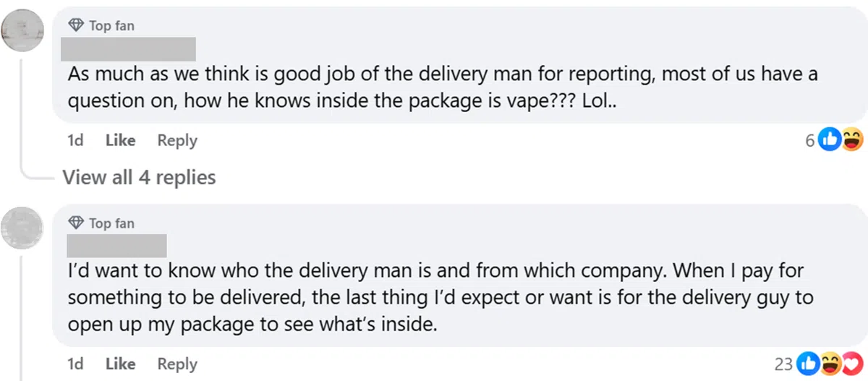Like the comment about the delivery company
Viewport: 868px width, 381px height.
pyautogui.click(x=120, y=364)
